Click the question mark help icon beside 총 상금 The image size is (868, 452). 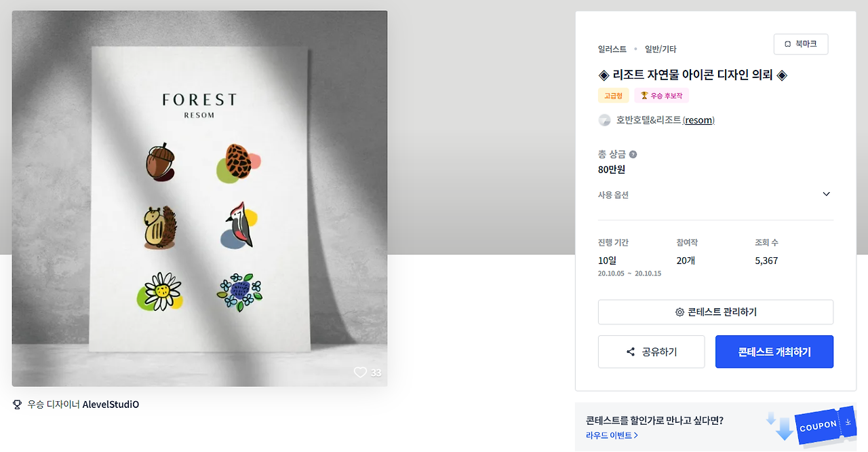pos(633,154)
